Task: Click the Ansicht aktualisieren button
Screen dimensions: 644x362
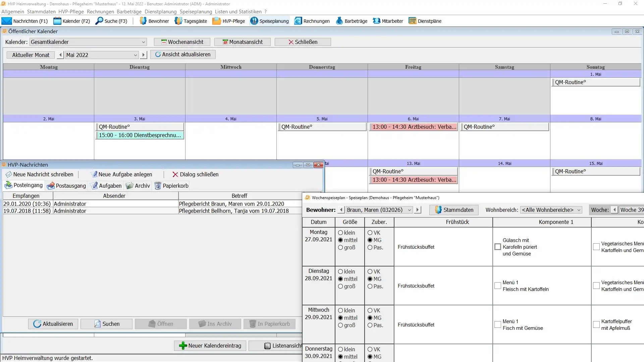Action: tap(183, 54)
